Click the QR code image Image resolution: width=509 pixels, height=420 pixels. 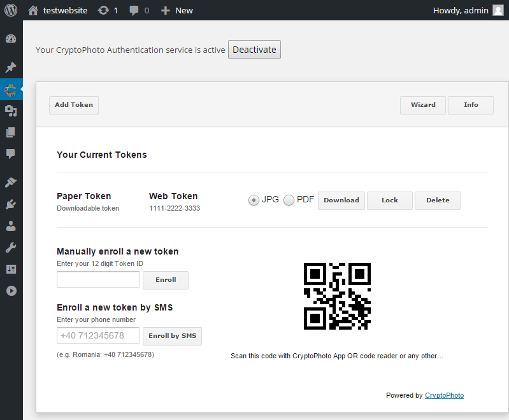pyautogui.click(x=337, y=296)
